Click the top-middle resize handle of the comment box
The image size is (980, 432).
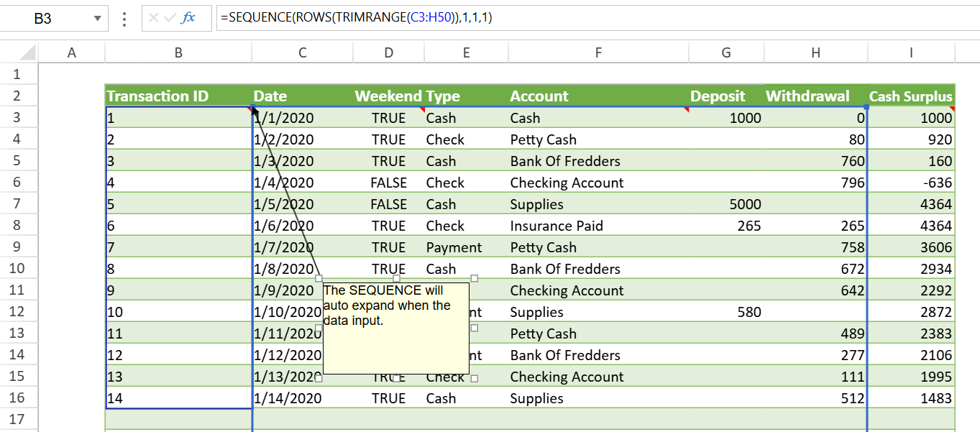point(396,278)
